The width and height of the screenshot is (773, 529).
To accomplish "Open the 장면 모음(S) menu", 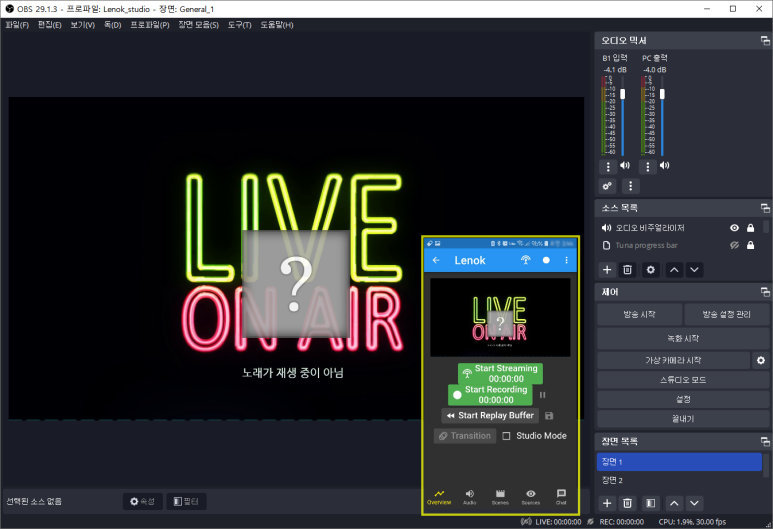I will (199, 25).
